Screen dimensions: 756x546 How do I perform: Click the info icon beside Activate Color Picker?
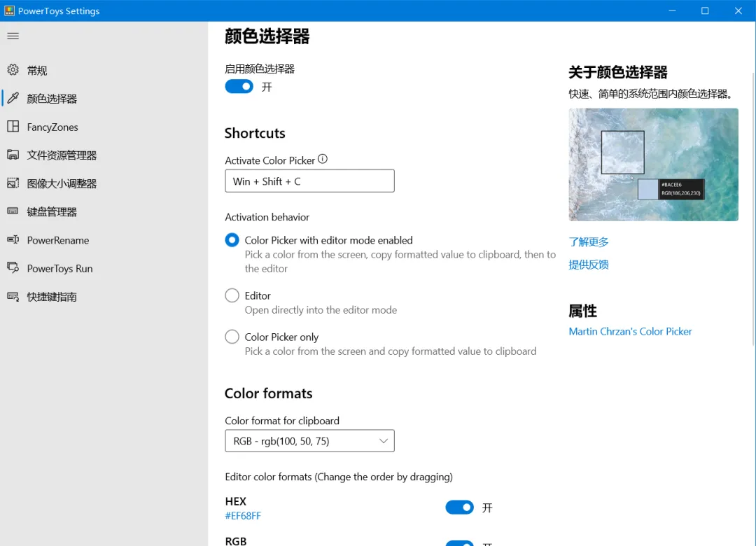[x=323, y=159]
